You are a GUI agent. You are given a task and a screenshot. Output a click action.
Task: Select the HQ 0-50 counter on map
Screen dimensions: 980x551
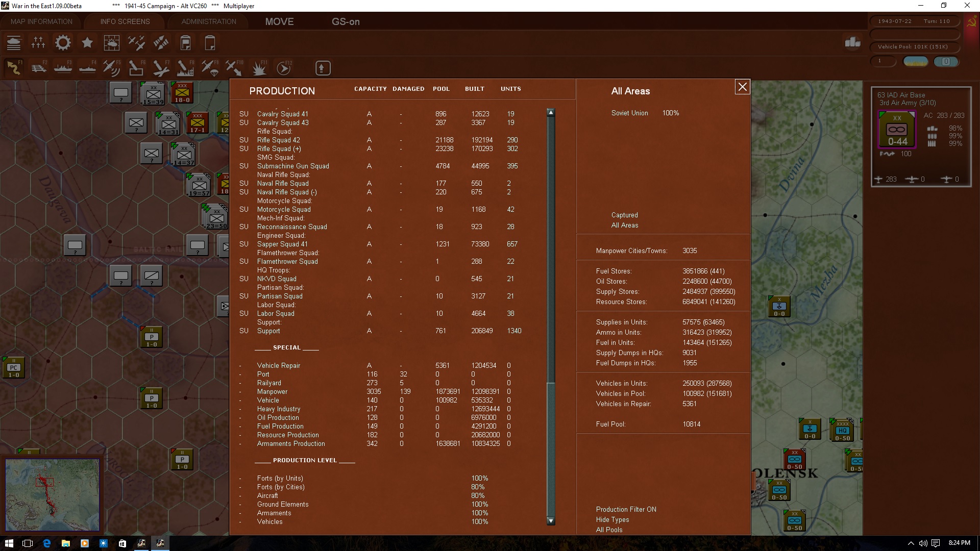(842, 431)
